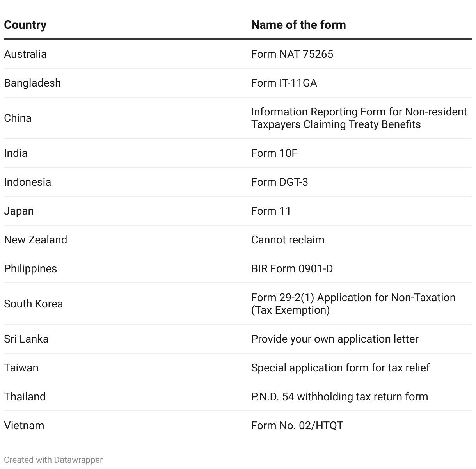This screenshot has width=476, height=469.
Task: Select the Japan row label
Action: coord(19,211)
